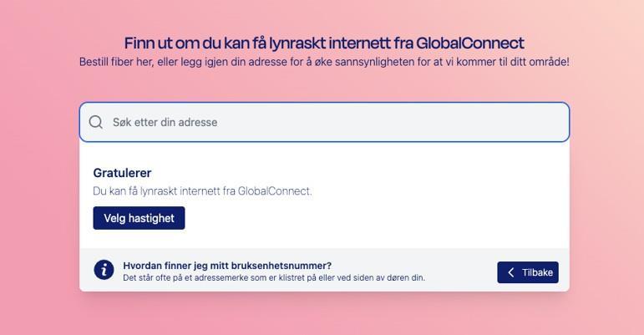Click the pink background below the card

pos(324,314)
